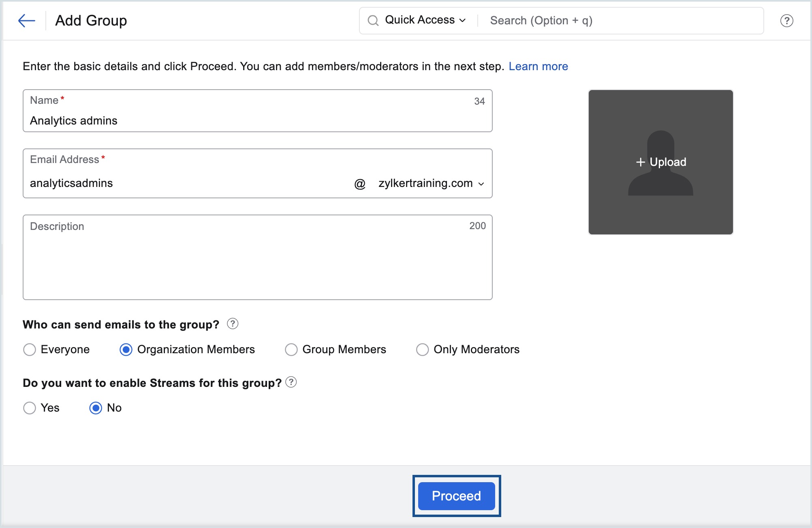Image resolution: width=812 pixels, height=528 pixels.
Task: Open the Learn more link
Action: pyautogui.click(x=538, y=66)
